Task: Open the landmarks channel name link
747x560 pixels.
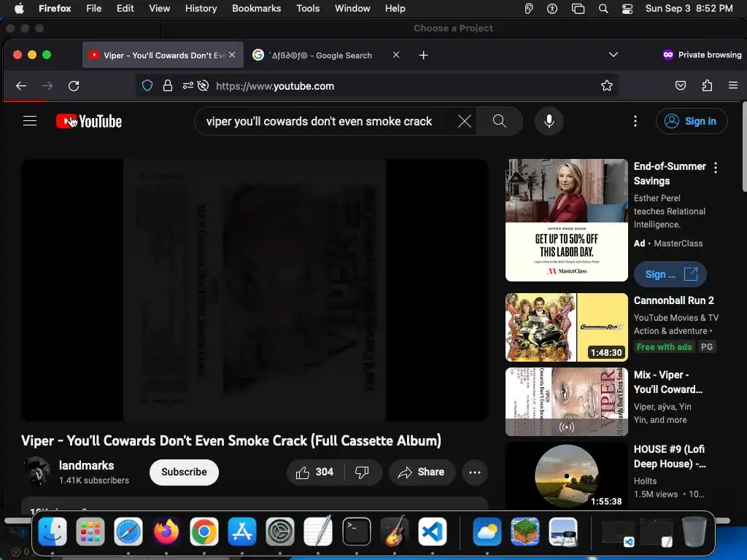Action: 86,465
